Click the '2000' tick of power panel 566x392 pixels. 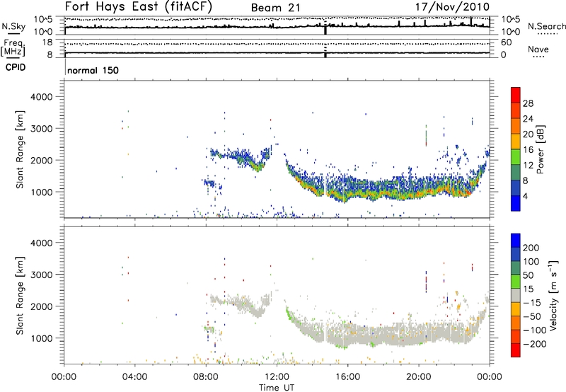42,160
